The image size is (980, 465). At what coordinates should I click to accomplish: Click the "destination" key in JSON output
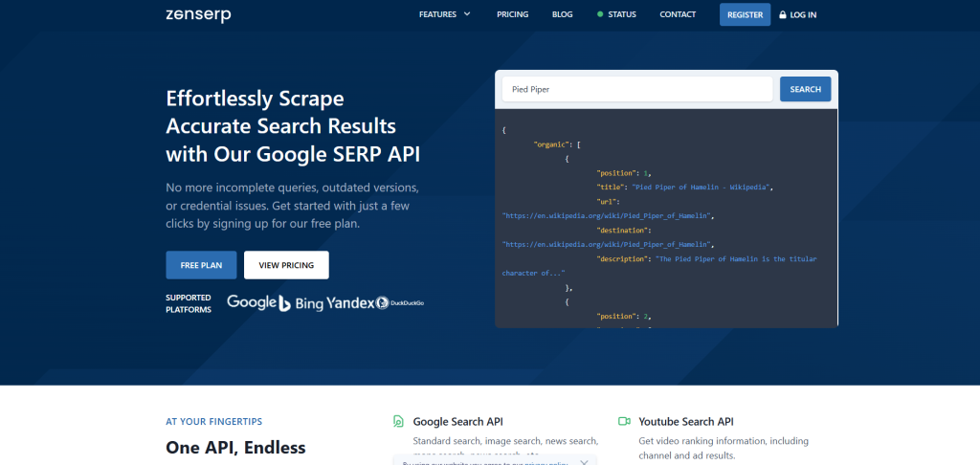(x=622, y=230)
